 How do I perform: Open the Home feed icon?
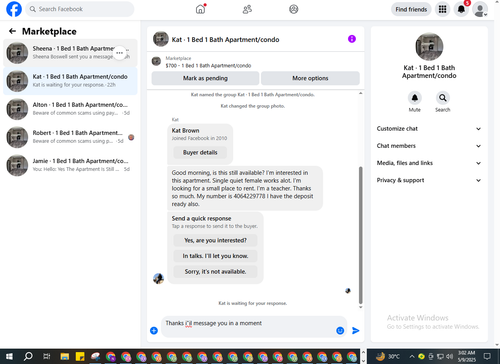click(200, 9)
